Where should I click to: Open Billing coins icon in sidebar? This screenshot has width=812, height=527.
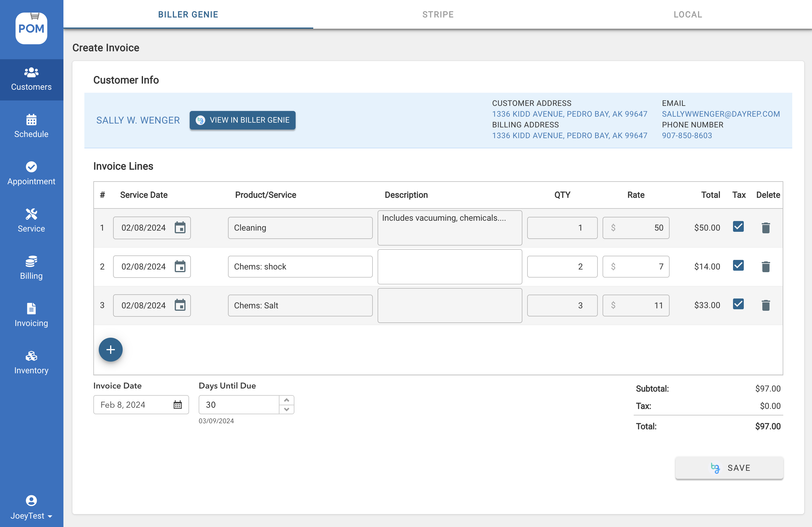tap(31, 262)
